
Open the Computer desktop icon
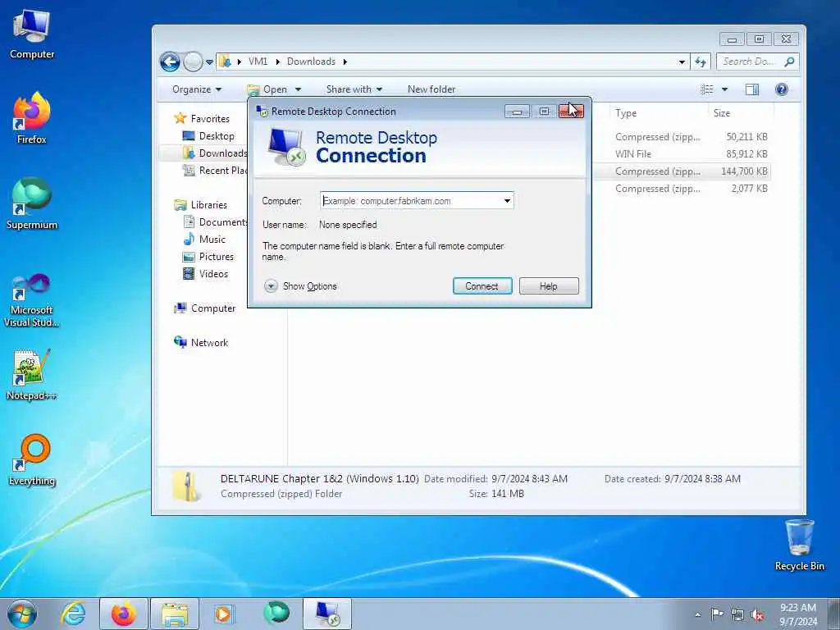click(x=32, y=35)
